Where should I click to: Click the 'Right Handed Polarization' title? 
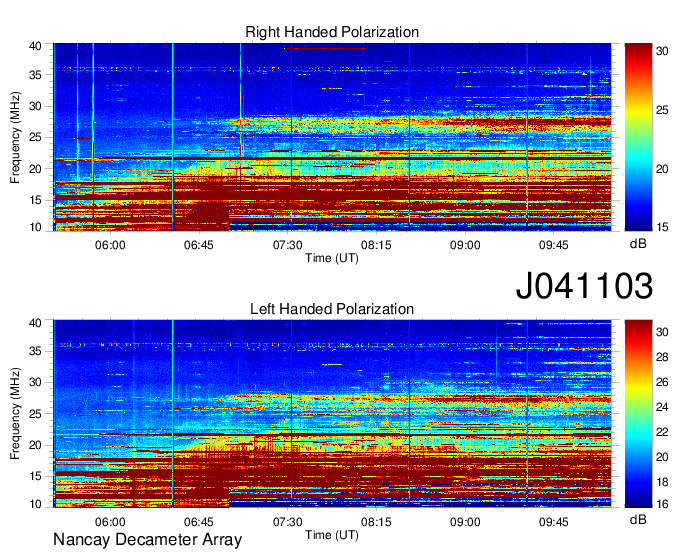332,32
